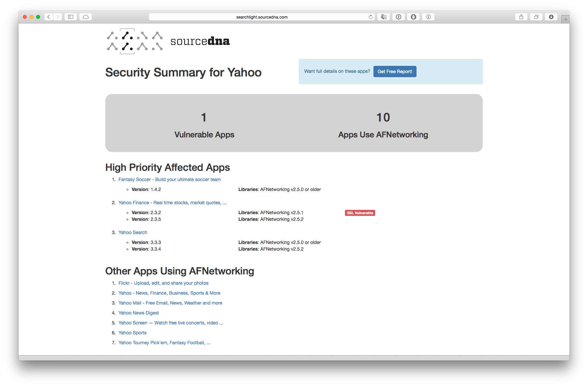The image size is (588, 387).
Task: Show all tabs overview icon
Action: [x=536, y=17]
